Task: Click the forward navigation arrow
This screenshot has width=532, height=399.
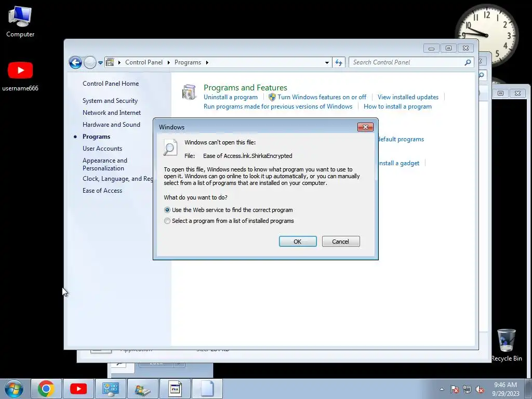Action: [x=90, y=62]
